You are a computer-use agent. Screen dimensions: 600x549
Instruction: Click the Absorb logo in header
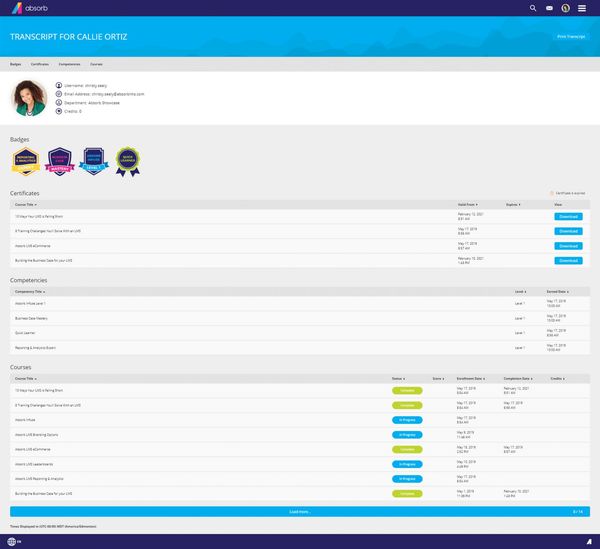tap(29, 8)
